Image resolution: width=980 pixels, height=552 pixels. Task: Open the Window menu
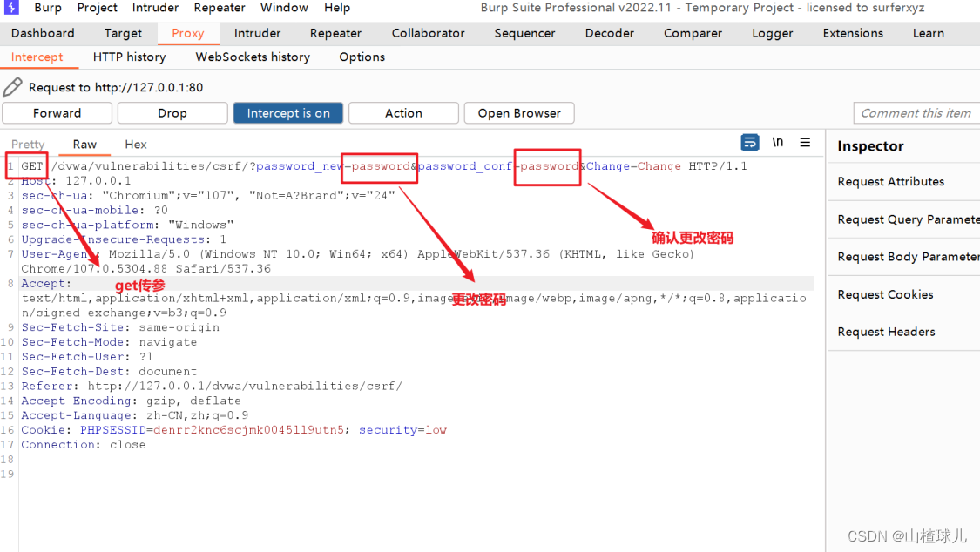pyautogui.click(x=284, y=8)
